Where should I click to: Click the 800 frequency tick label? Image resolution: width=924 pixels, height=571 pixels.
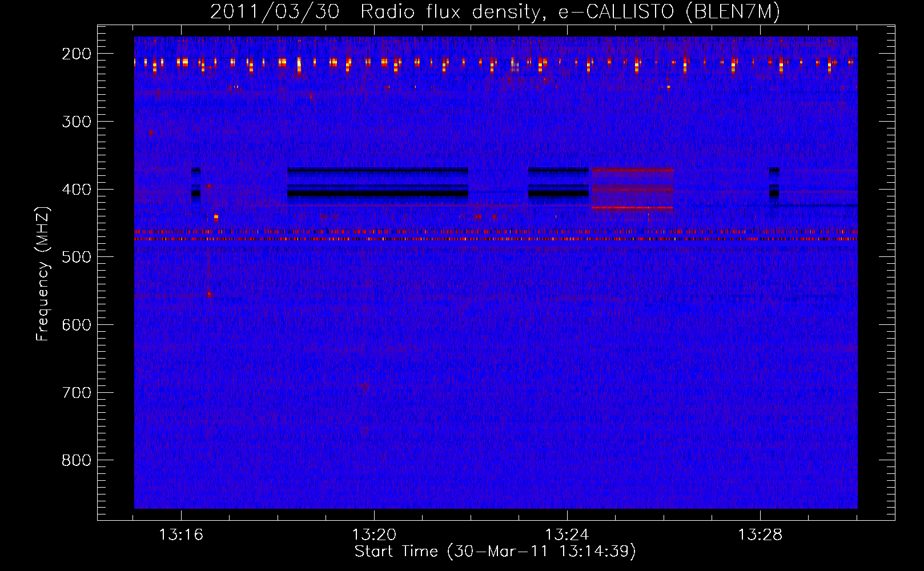pyautogui.click(x=77, y=460)
